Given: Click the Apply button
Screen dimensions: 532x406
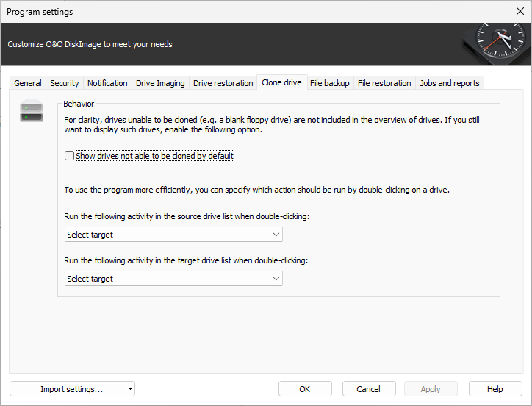Looking at the screenshot, I should click(x=431, y=389).
